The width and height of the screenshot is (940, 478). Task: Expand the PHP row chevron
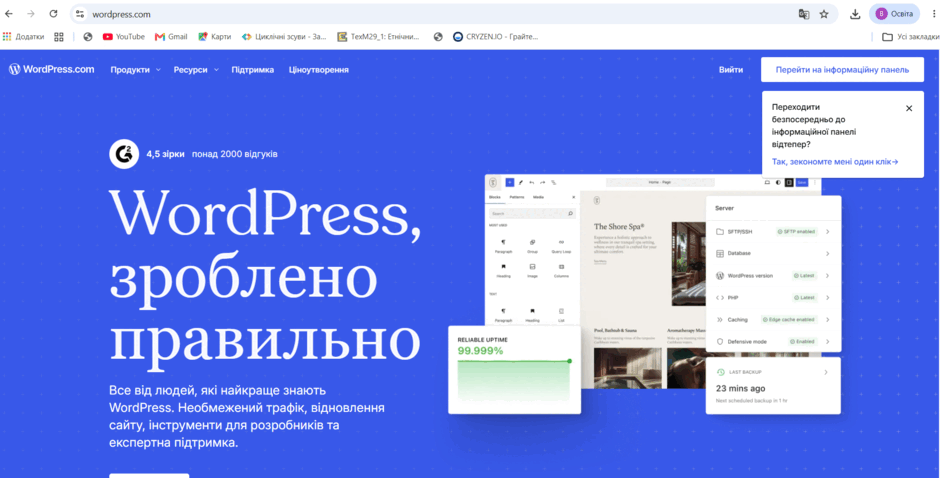coord(827,297)
